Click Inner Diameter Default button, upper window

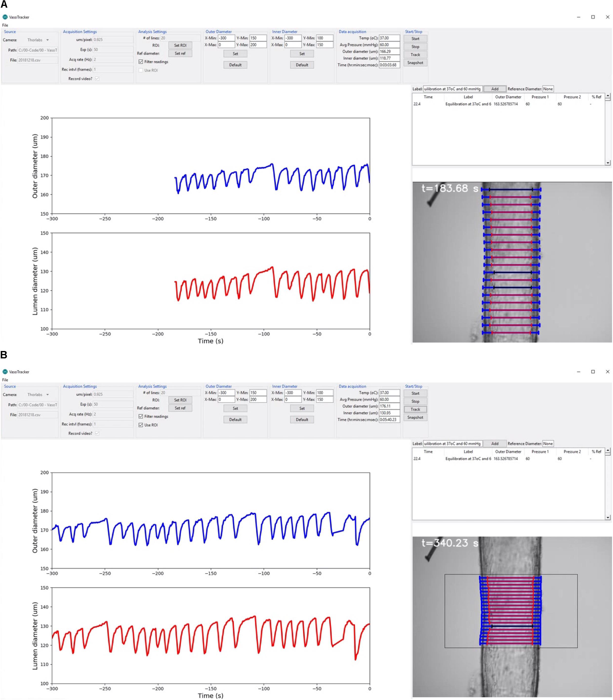[302, 65]
